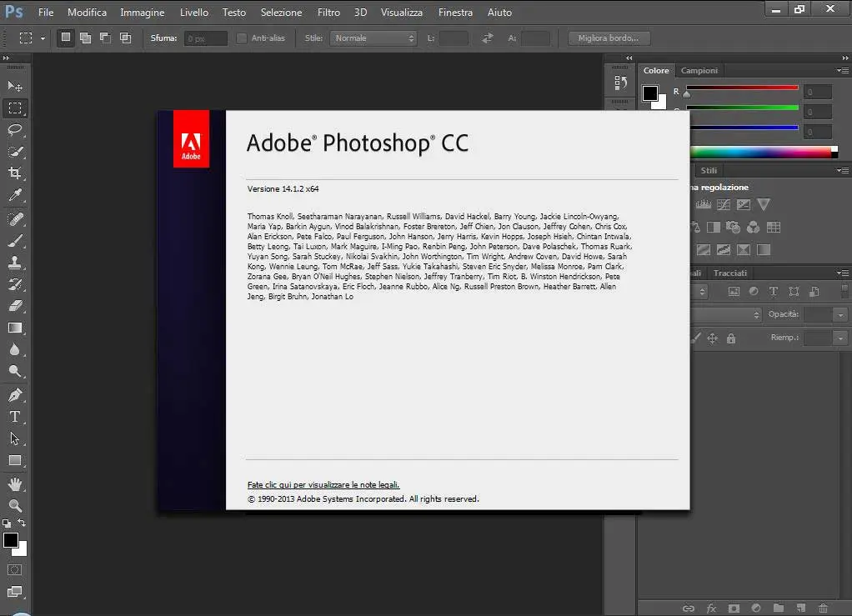Select the Lasso tool

(x=15, y=130)
